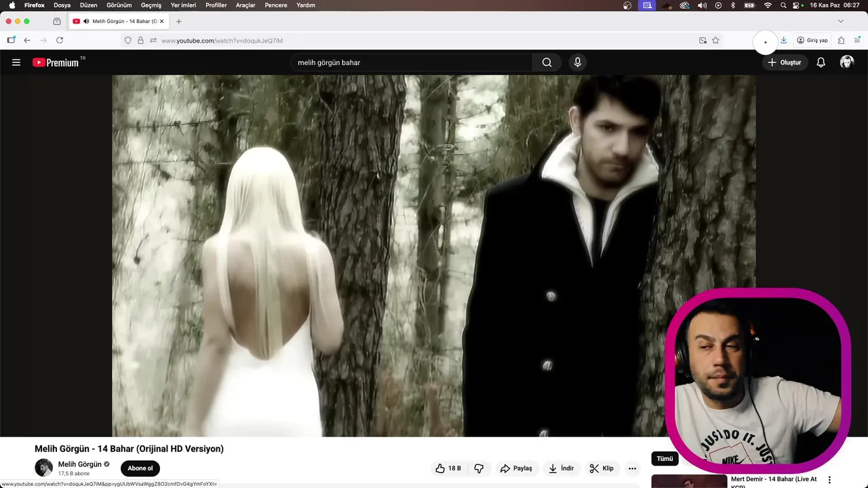Click the video player to pause

[434, 256]
